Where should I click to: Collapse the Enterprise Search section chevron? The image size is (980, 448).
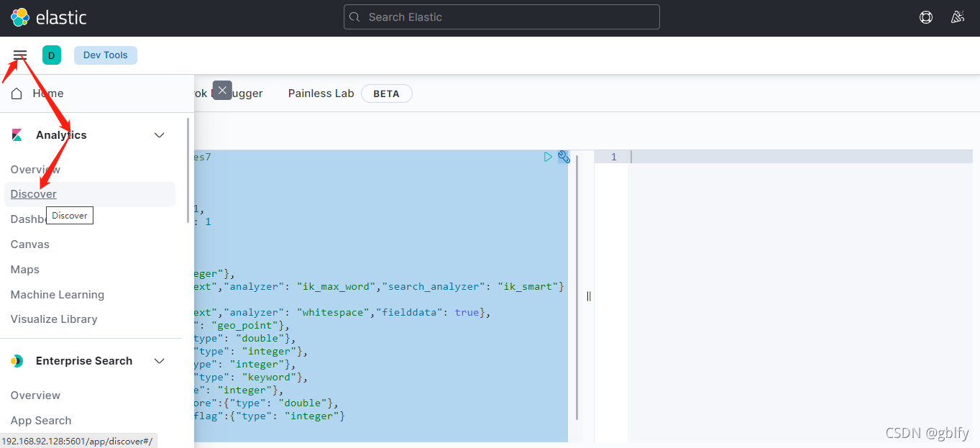pyautogui.click(x=160, y=361)
